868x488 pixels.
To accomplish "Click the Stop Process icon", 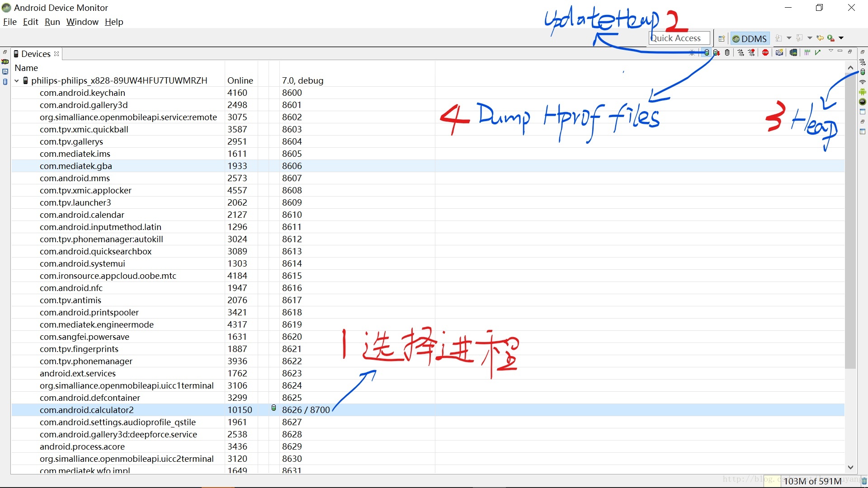I will 765,52.
